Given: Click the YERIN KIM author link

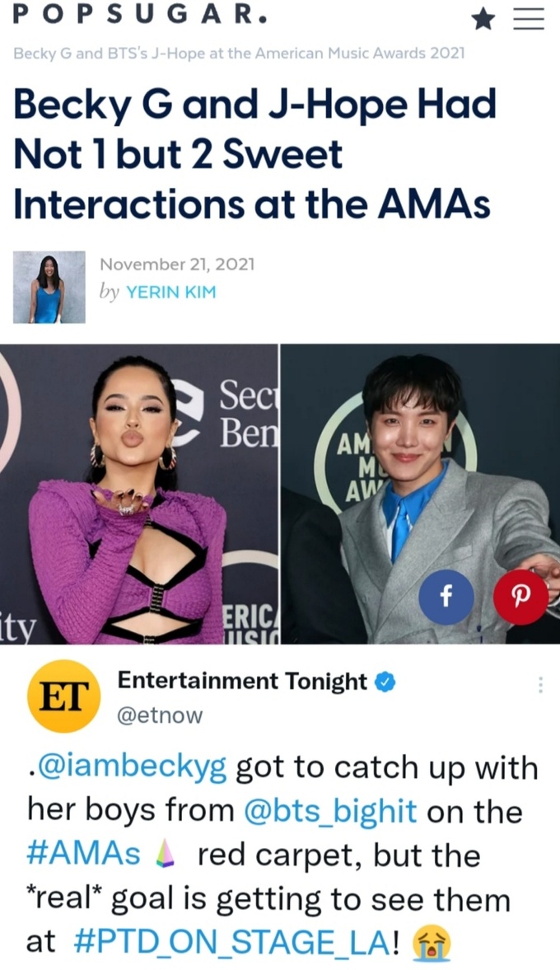Looking at the screenshot, I should pos(171,292).
